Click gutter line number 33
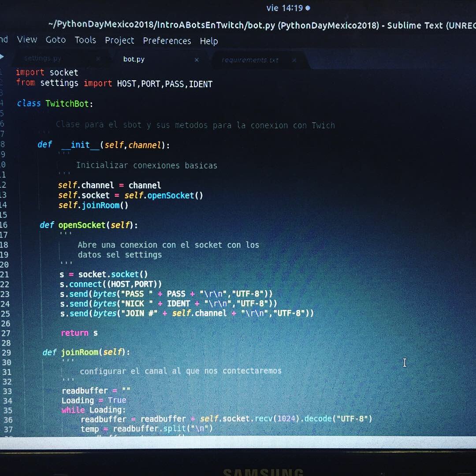 click(x=7, y=391)
